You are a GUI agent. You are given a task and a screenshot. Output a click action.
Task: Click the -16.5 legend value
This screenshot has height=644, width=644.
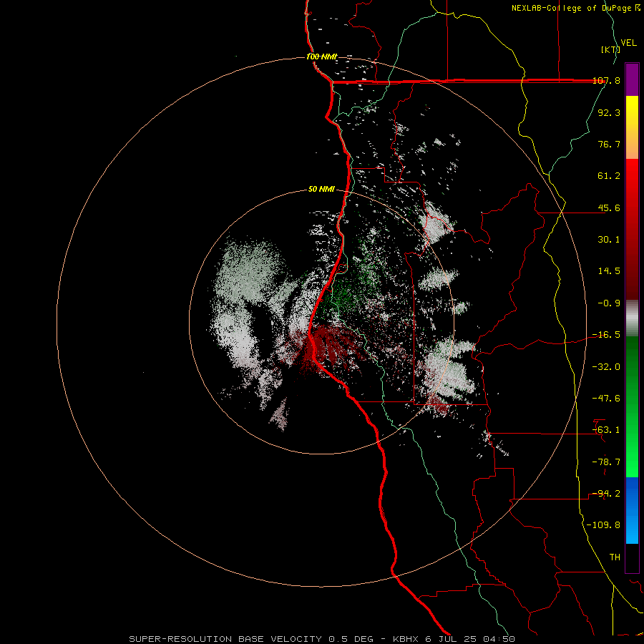606,335
